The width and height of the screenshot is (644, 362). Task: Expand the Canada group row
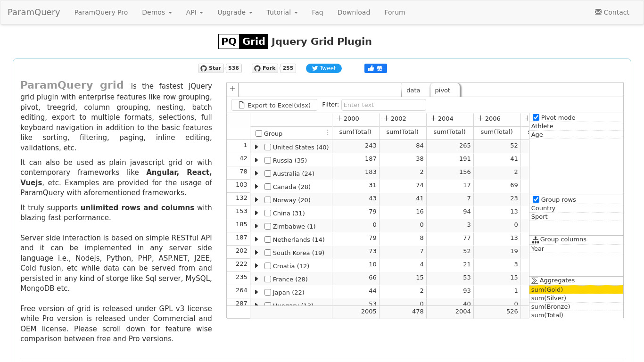pyautogui.click(x=256, y=187)
